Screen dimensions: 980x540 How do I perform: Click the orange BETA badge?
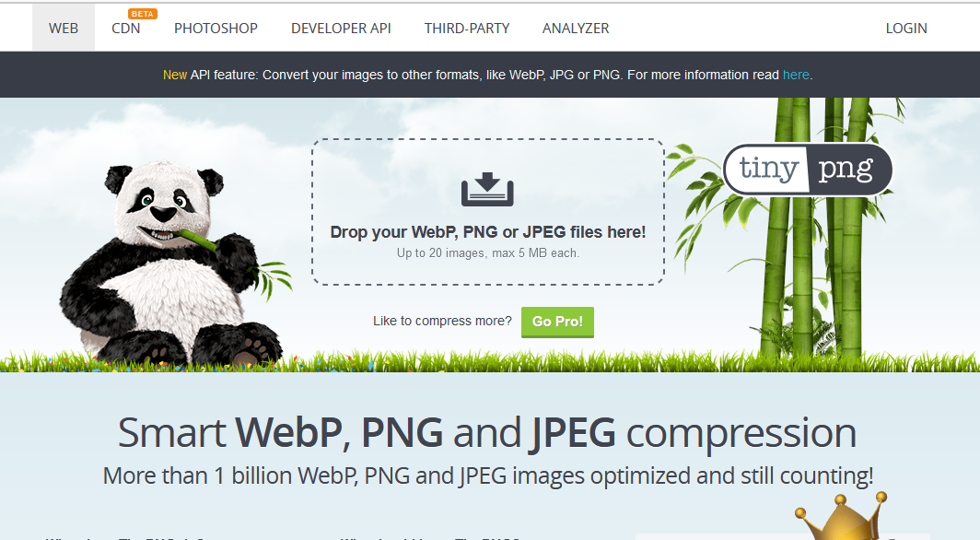tap(143, 14)
